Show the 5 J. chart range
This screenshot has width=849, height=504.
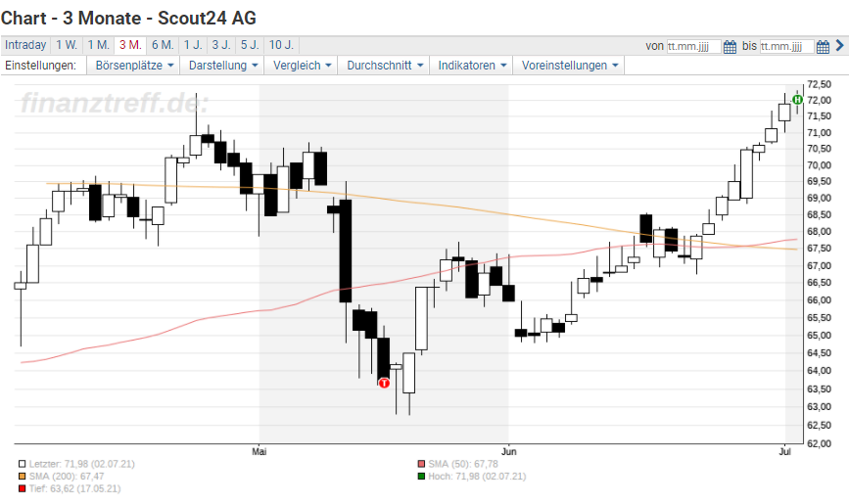point(250,45)
